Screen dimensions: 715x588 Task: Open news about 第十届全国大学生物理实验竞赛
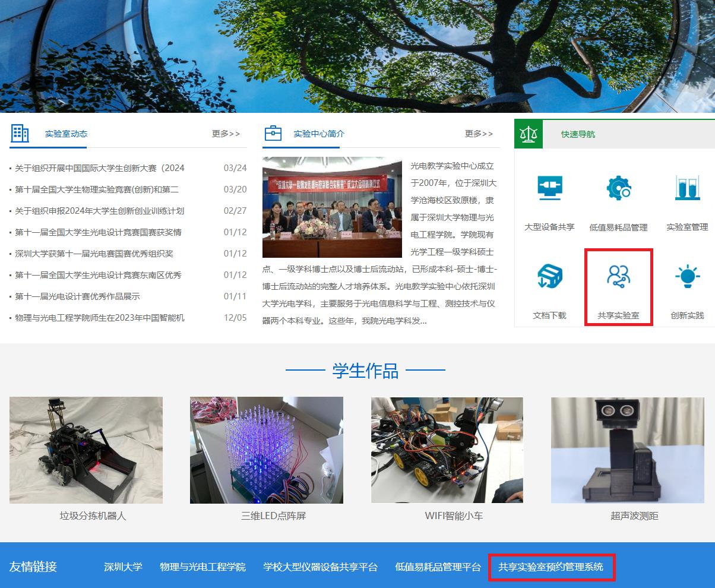pyautogui.click(x=97, y=189)
